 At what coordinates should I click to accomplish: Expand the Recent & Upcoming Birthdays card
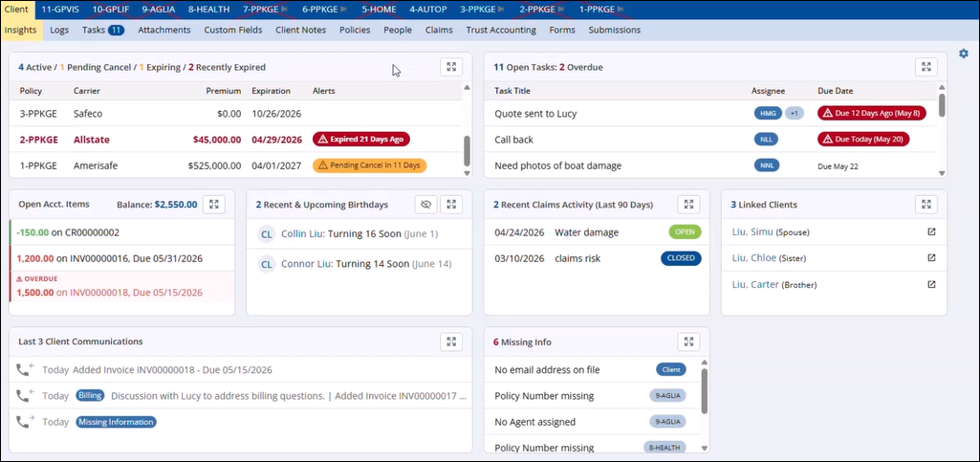tap(451, 205)
